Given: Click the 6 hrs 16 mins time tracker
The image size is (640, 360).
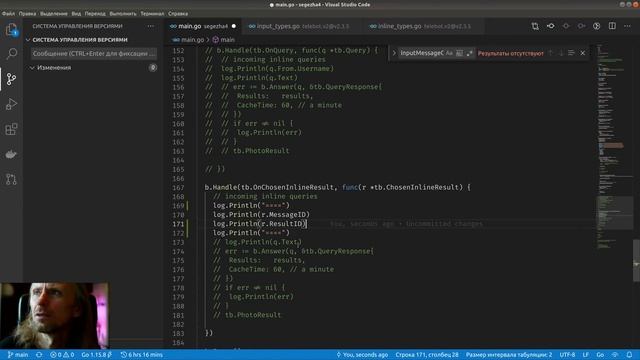Looking at the screenshot, I should pos(142,355).
